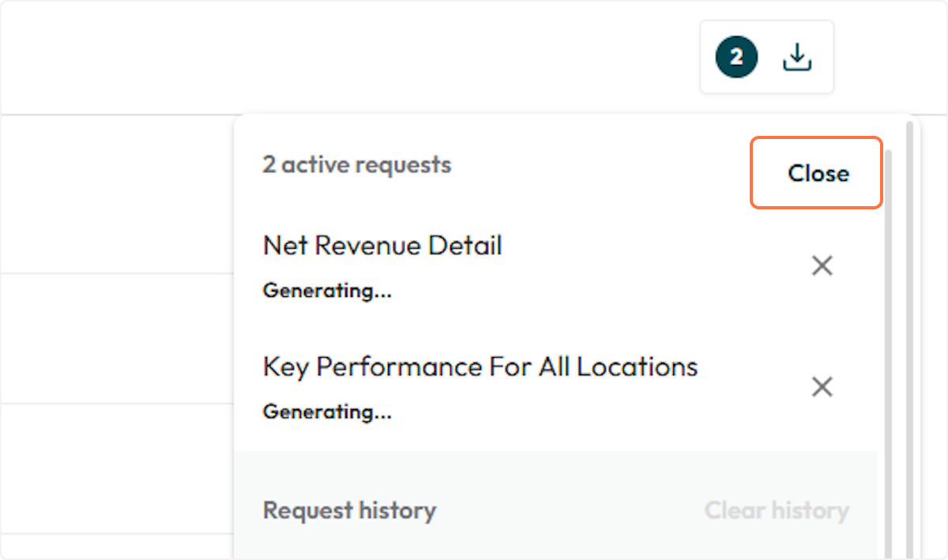Click the gray Request history section background
This screenshot has width=948, height=560.
pos(553,482)
